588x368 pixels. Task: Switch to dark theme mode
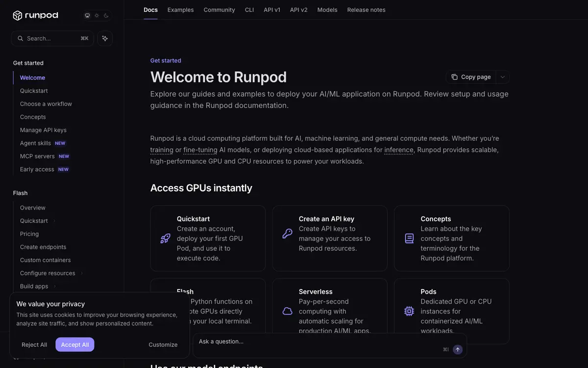tap(106, 16)
